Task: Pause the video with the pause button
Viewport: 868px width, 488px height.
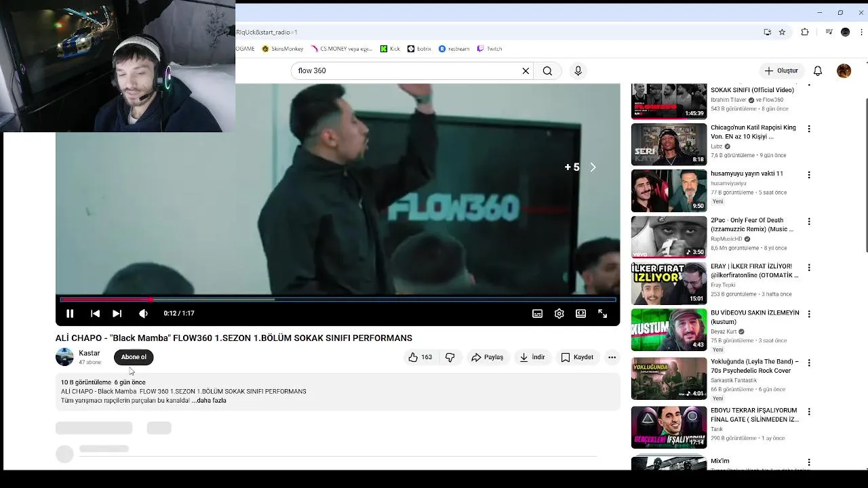Action: pos(69,313)
